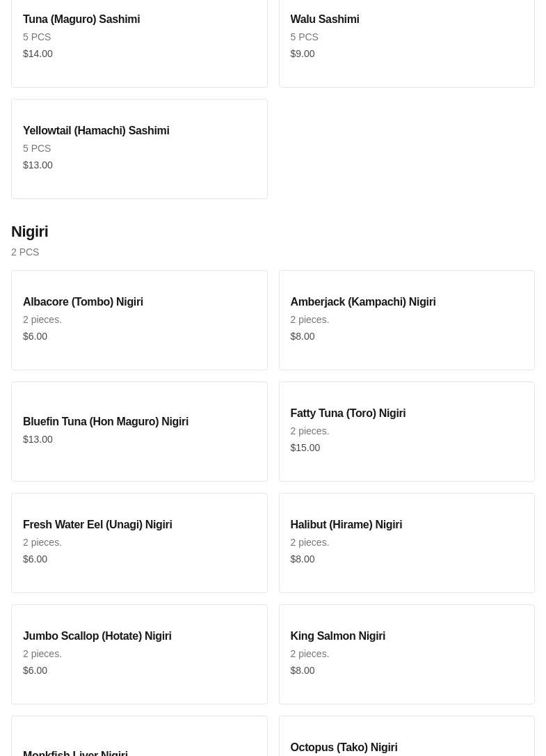This screenshot has height=756, width=546.
Task: Click the $13.00 Bluefin Tuna Nigiri price
Action: [38, 439]
